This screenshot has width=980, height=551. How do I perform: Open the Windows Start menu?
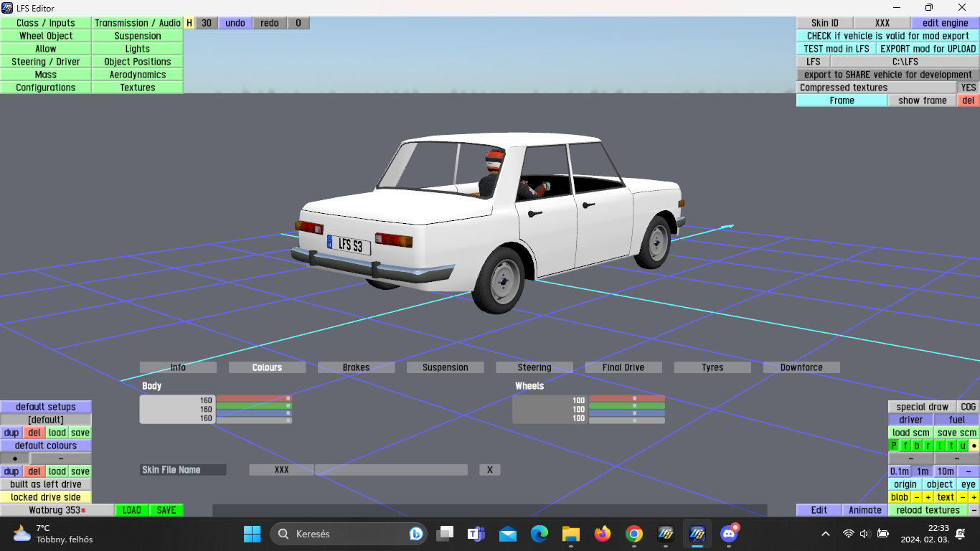[x=252, y=534]
